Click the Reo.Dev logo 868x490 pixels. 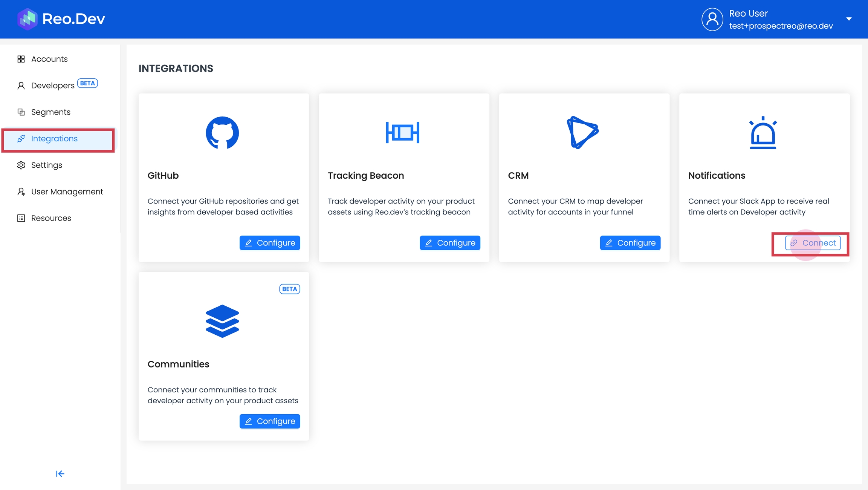coord(61,19)
